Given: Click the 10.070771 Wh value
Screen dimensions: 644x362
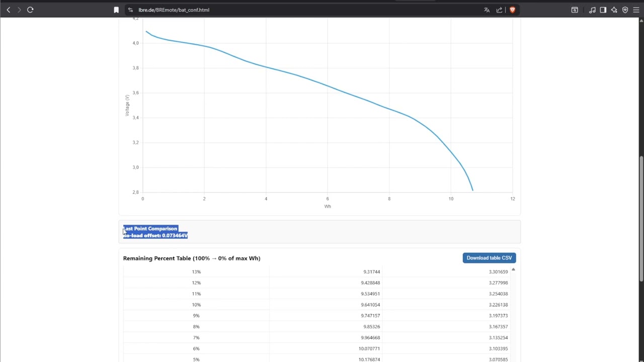Looking at the screenshot, I should point(369,349).
